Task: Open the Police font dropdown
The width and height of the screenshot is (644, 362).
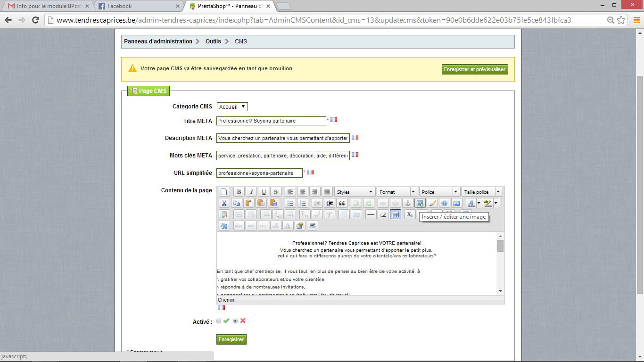Action: (x=439, y=192)
